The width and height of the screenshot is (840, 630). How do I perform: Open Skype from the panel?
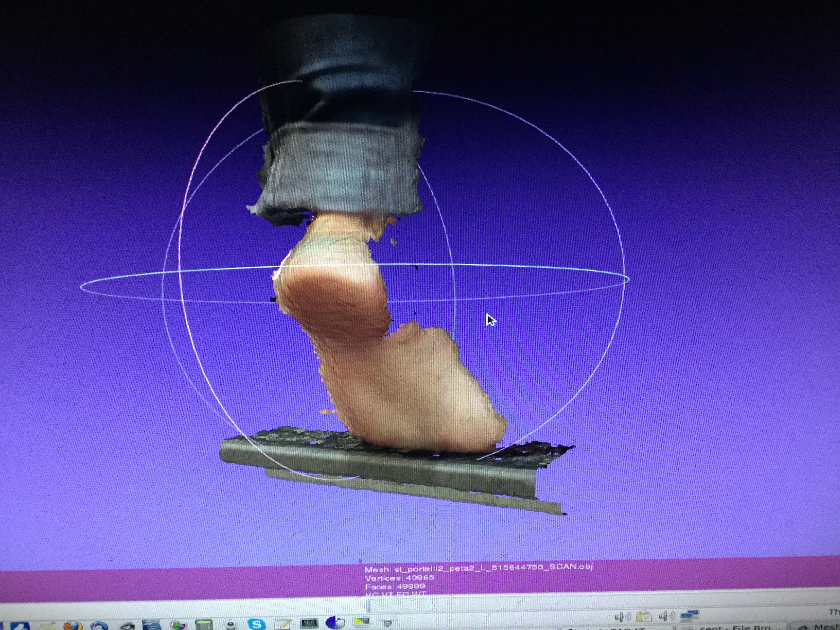256,624
